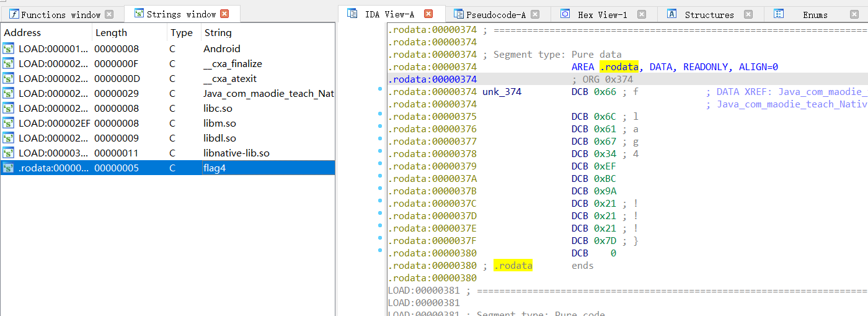Click the string icon of Java_com_maodie_teach row
868x316 pixels.
coord(9,93)
